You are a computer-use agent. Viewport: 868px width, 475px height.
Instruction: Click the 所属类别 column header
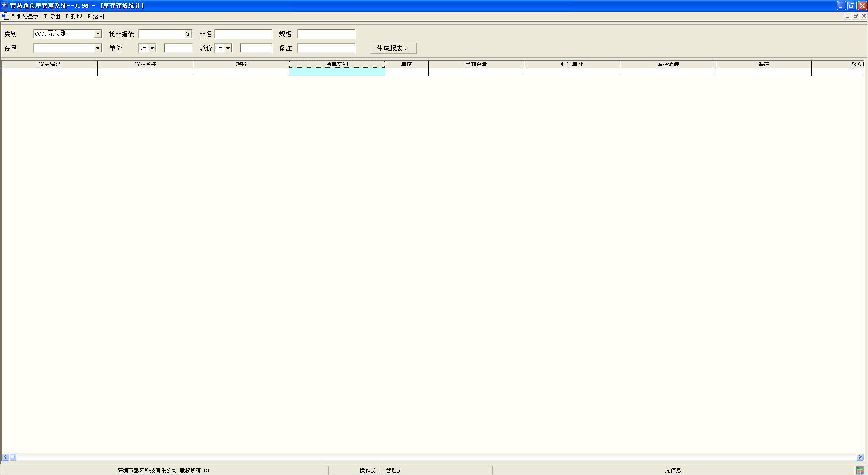coord(337,64)
